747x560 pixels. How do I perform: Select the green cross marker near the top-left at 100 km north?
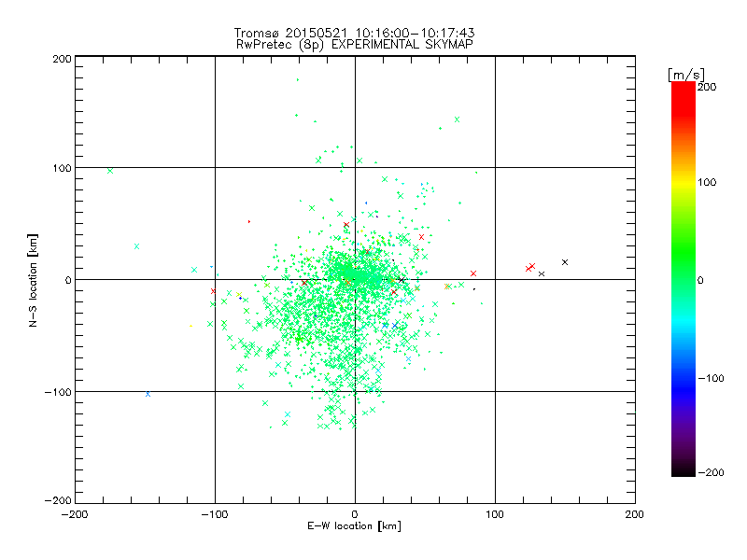(x=110, y=171)
